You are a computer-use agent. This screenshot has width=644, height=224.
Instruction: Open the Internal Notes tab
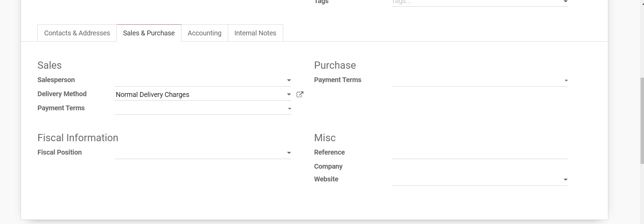click(255, 33)
